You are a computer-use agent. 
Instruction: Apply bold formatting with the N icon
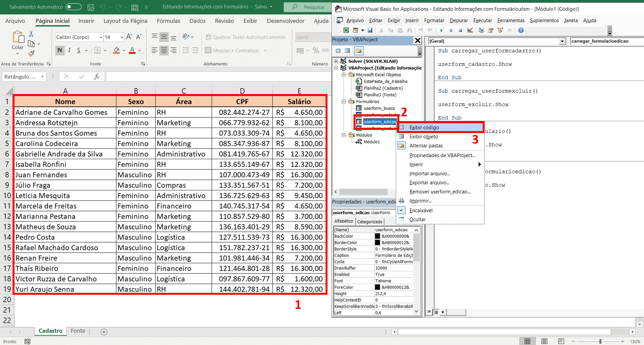[x=60, y=50]
